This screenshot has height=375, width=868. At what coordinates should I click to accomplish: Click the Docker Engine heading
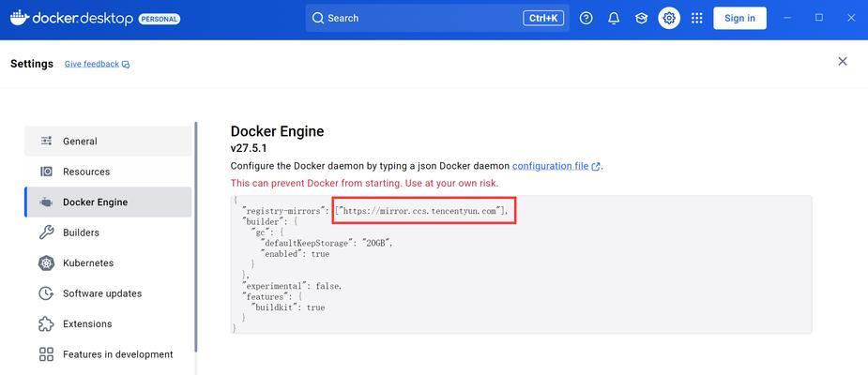(277, 131)
